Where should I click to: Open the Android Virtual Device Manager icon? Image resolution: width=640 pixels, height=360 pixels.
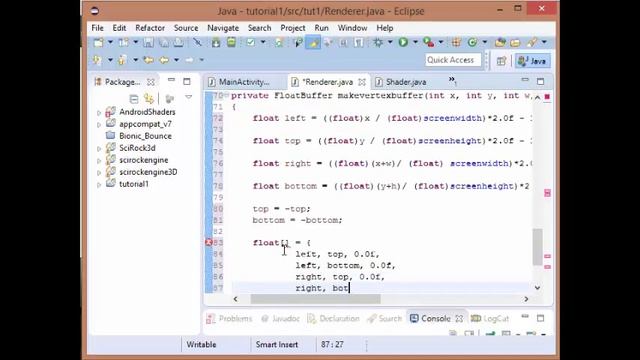pyautogui.click(x=231, y=42)
